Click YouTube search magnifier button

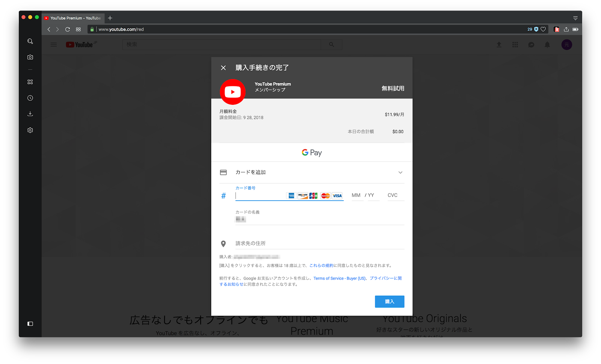331,44
